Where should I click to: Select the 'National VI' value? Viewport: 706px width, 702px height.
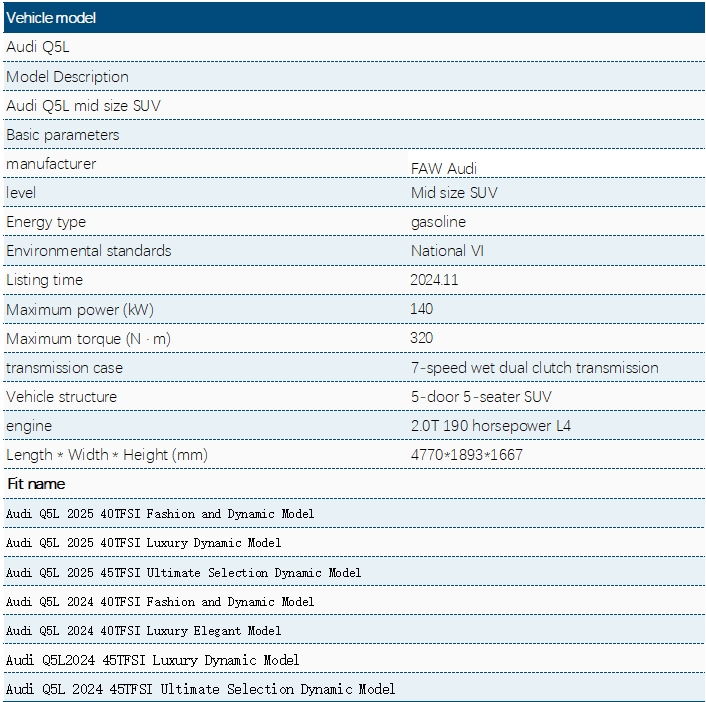pyautogui.click(x=447, y=251)
